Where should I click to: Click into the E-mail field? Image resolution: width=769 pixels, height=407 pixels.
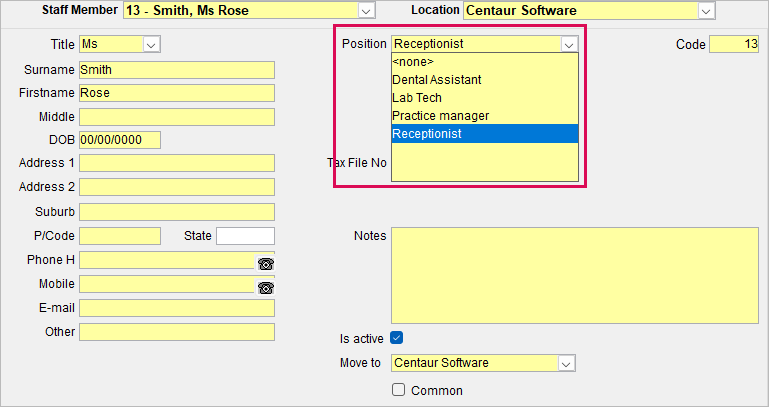point(177,308)
